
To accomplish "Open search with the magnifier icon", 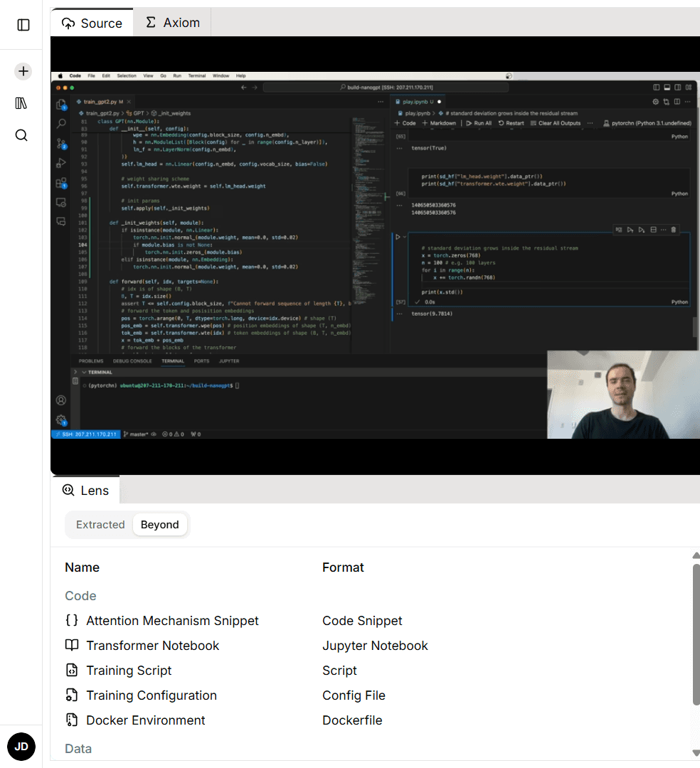I will (21, 135).
